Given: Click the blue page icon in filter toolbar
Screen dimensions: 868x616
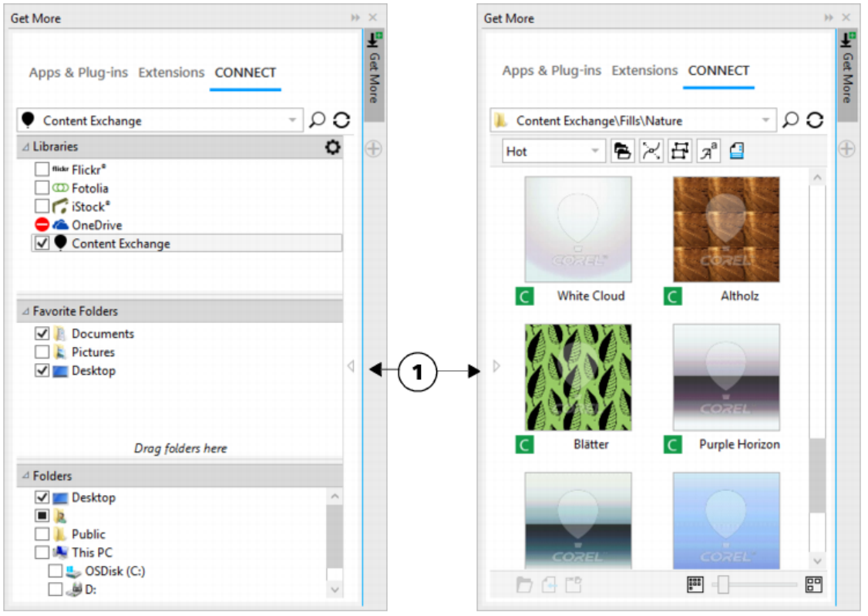Looking at the screenshot, I should (737, 150).
